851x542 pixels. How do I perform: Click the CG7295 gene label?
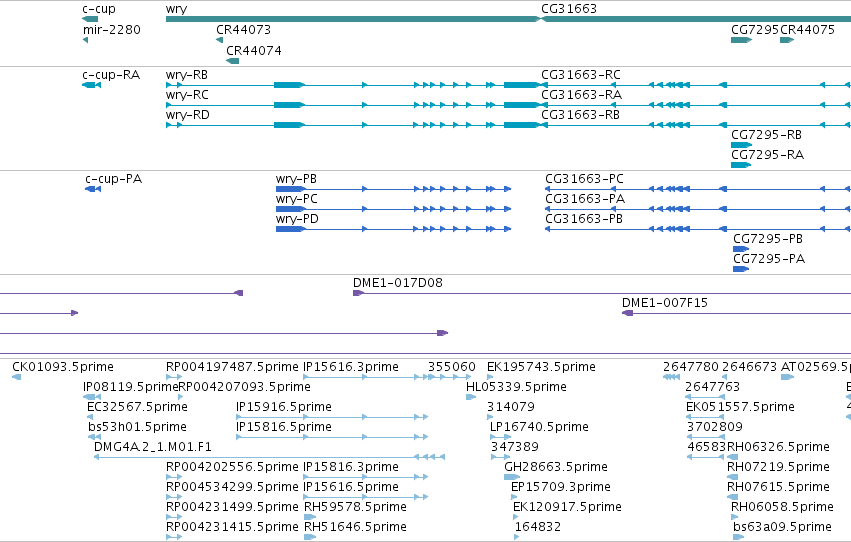755,29
